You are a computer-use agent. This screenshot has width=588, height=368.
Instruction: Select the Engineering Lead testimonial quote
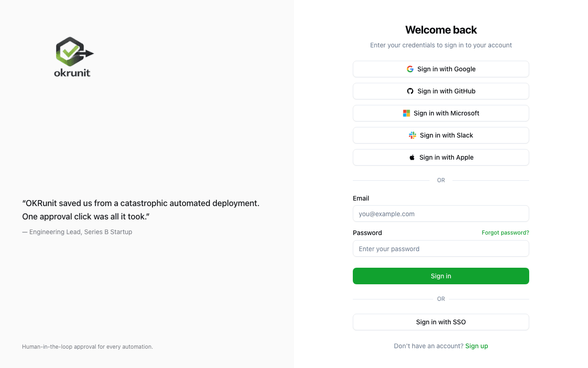point(141,209)
